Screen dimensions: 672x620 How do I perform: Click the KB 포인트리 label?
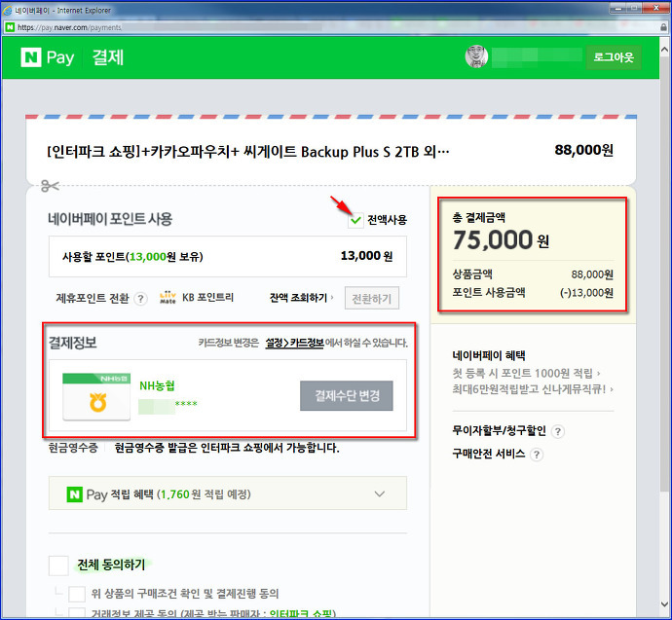(x=207, y=297)
